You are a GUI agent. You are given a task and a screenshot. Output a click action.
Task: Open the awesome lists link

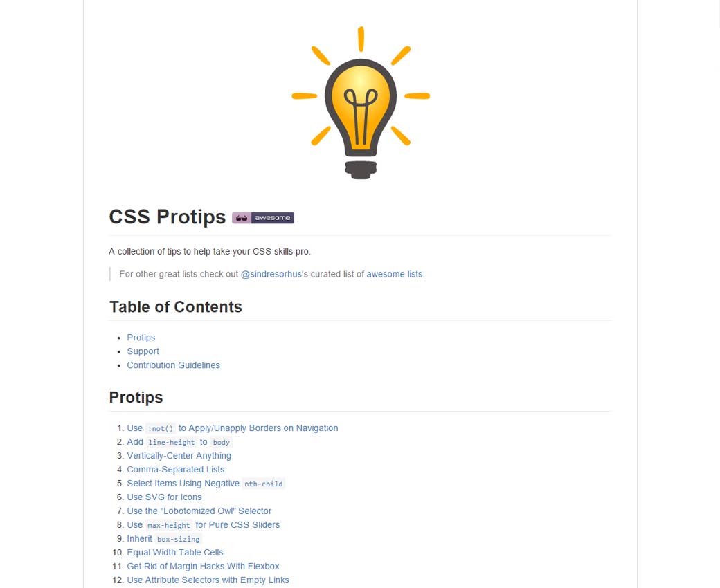(394, 274)
